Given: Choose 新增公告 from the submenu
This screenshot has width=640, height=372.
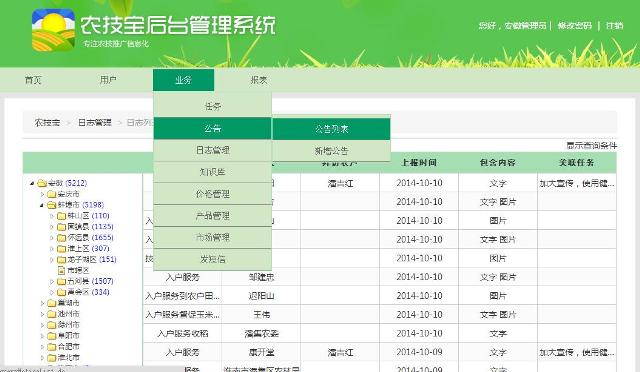Looking at the screenshot, I should (331, 151).
